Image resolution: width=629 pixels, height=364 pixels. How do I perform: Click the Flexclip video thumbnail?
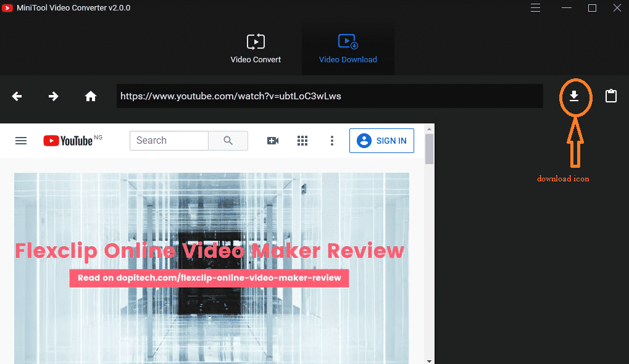[x=211, y=268]
